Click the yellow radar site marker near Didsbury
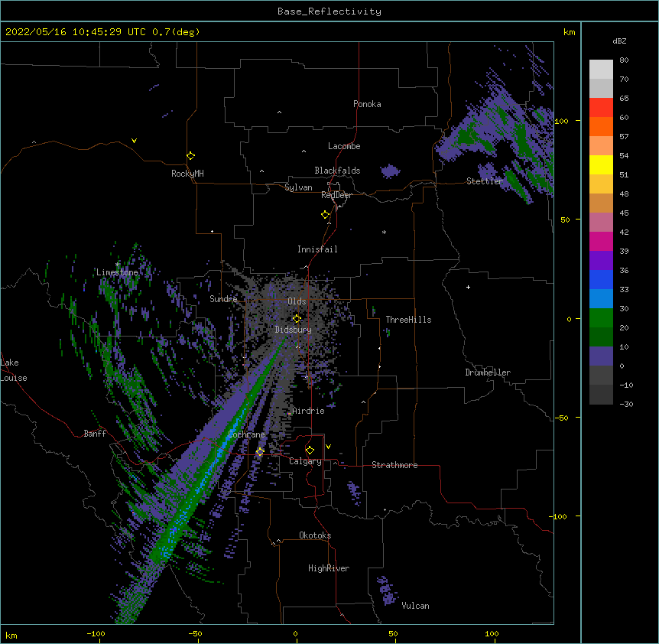 pos(297,319)
